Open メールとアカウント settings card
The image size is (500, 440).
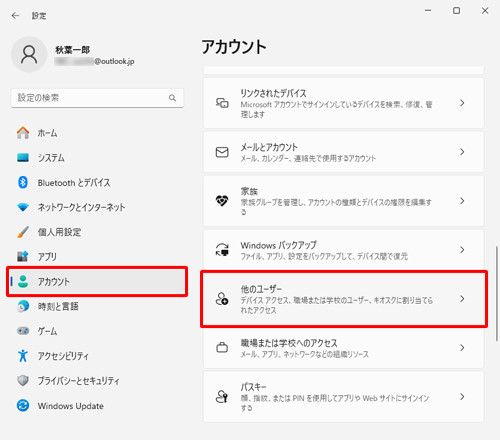click(x=344, y=152)
